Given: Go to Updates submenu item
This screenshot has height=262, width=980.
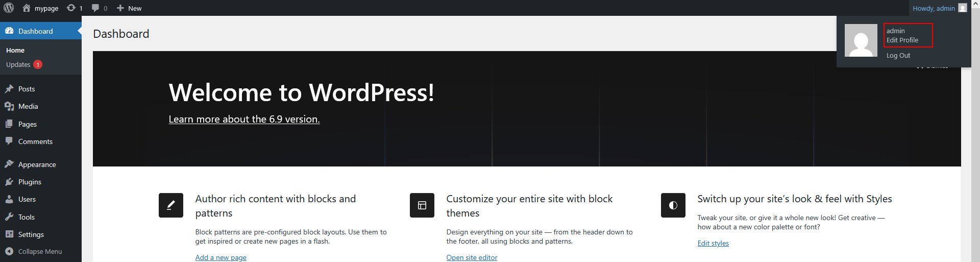Looking at the screenshot, I should [18, 65].
